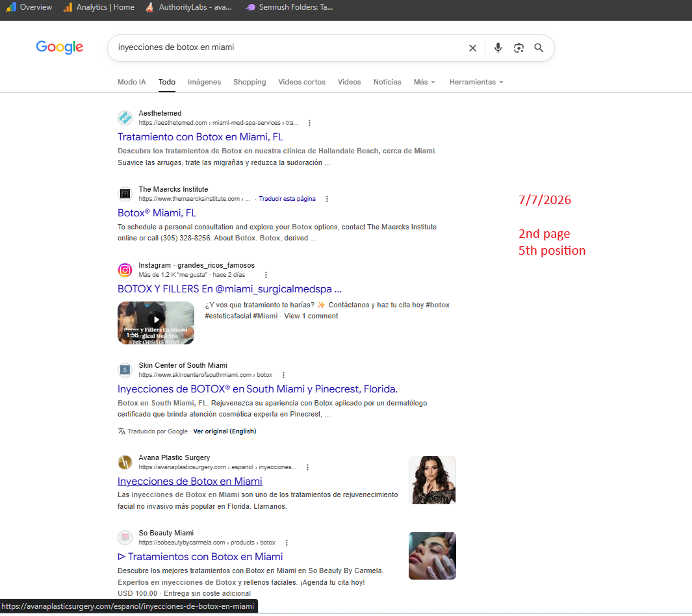The width and height of the screenshot is (692, 616).
Task: Open more options for Aesthetemed result
Action: click(309, 123)
